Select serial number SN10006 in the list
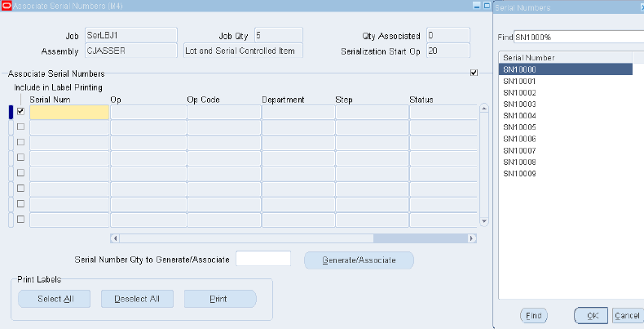 coord(566,139)
